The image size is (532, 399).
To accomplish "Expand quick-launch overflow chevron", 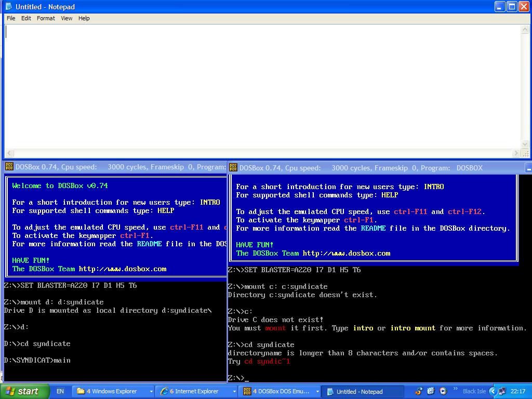I will tap(455, 389).
